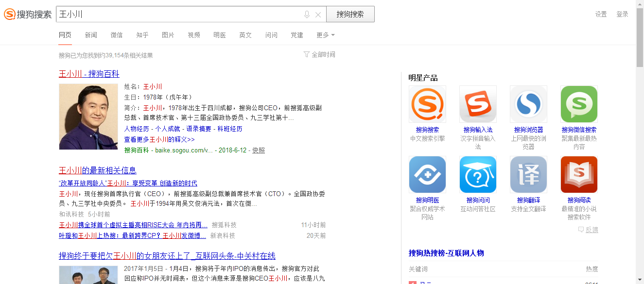644x284 pixels.
Task: Click the Sogou search logo
Action: (x=27, y=15)
